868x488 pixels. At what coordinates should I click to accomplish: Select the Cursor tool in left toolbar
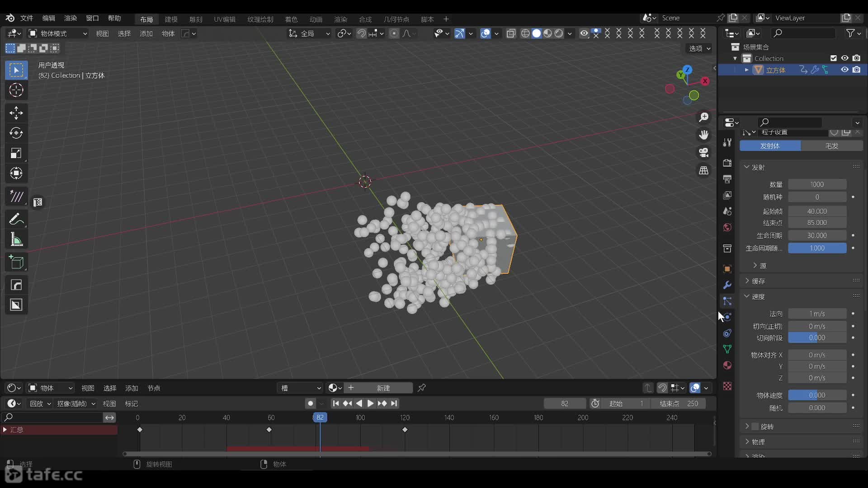click(16, 90)
